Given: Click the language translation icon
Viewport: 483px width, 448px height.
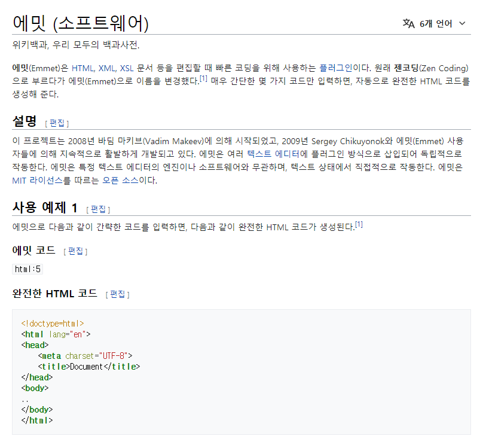Looking at the screenshot, I should pyautogui.click(x=408, y=23).
